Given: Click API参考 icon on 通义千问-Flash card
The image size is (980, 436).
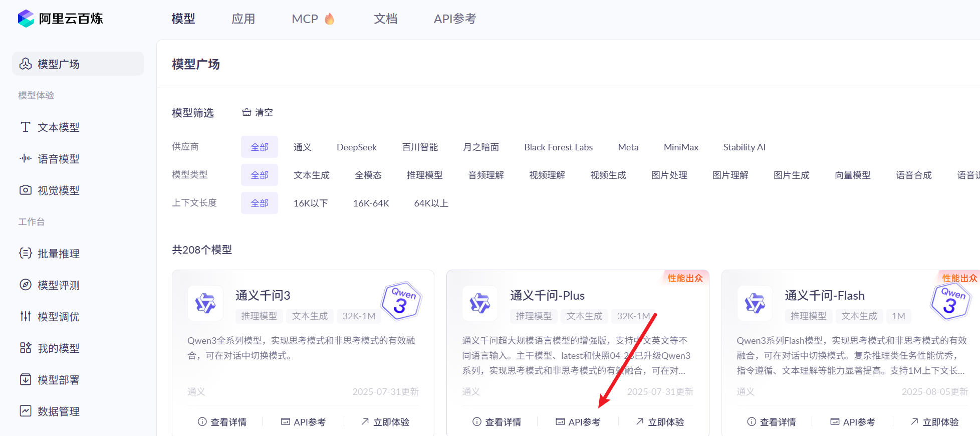Looking at the screenshot, I should coord(835,422).
